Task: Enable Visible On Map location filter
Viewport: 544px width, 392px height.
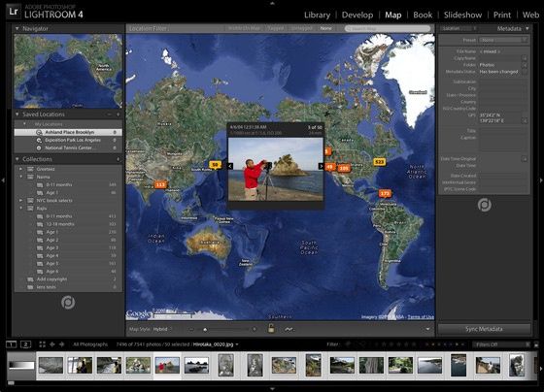Action: (x=244, y=28)
